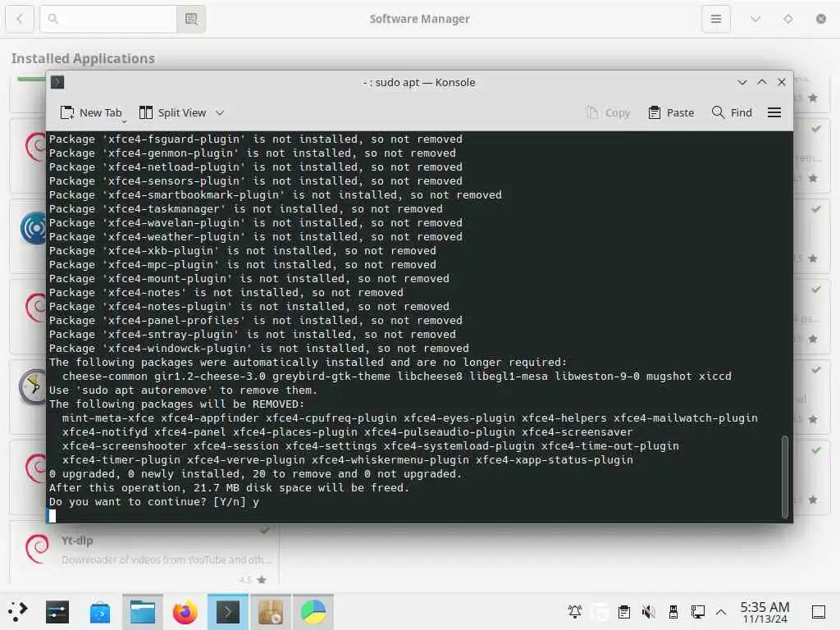Click the show desktop button in taskbar
This screenshot has width=840, height=630.
click(819, 612)
